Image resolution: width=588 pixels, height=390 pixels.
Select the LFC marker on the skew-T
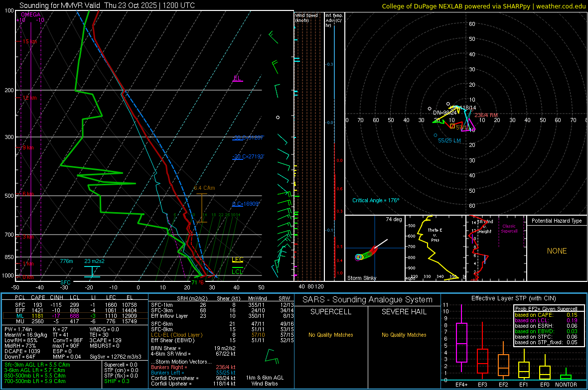pos(237,260)
